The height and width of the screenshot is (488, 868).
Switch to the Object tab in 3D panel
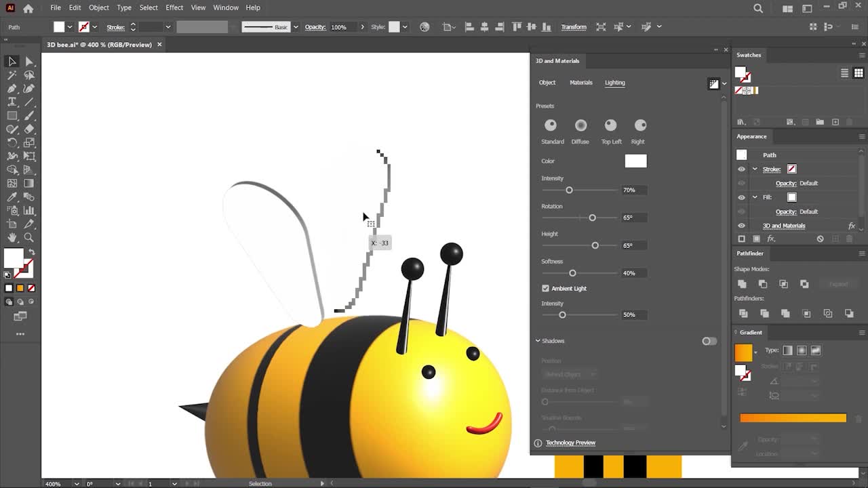[x=547, y=83]
